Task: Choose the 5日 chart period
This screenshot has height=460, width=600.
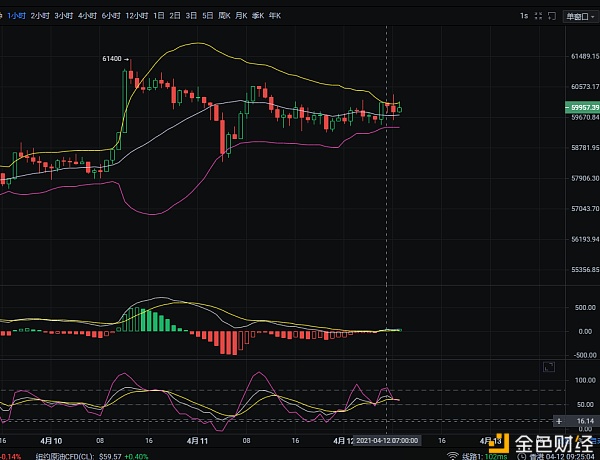Action: (207, 16)
